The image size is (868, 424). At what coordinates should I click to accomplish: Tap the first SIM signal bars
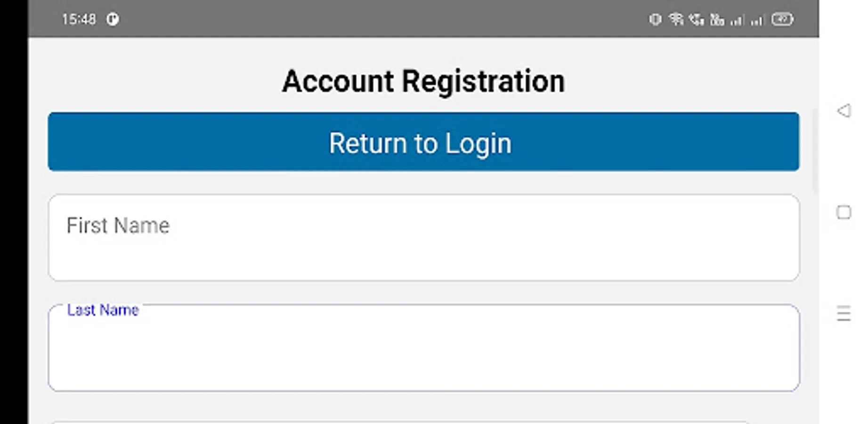click(737, 20)
